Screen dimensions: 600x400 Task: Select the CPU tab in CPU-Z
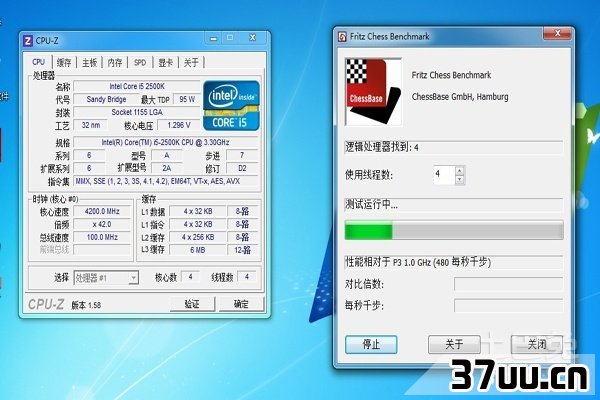(39, 62)
